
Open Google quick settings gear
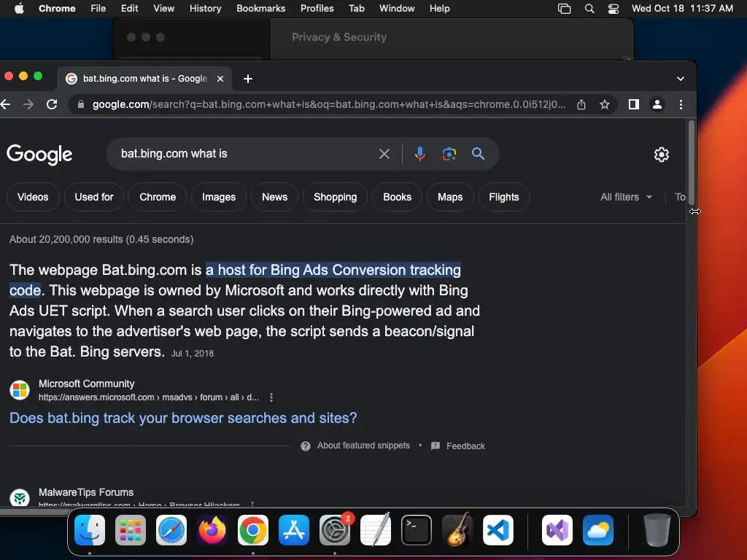click(661, 155)
